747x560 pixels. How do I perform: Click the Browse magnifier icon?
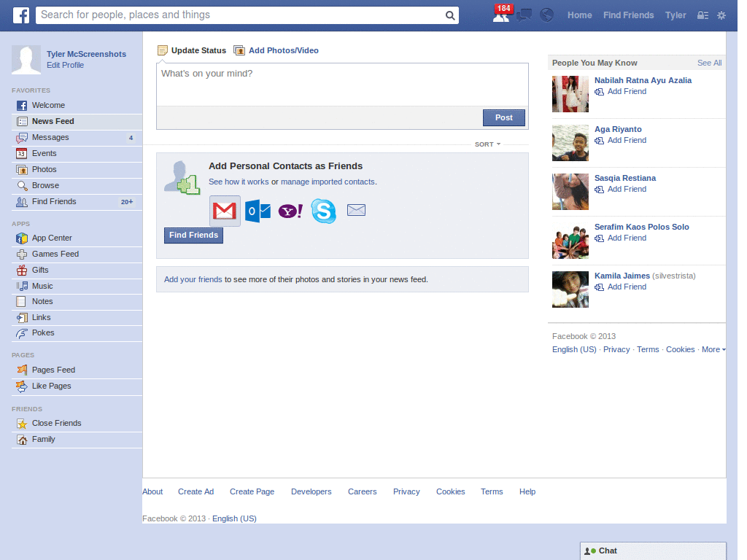(x=22, y=186)
